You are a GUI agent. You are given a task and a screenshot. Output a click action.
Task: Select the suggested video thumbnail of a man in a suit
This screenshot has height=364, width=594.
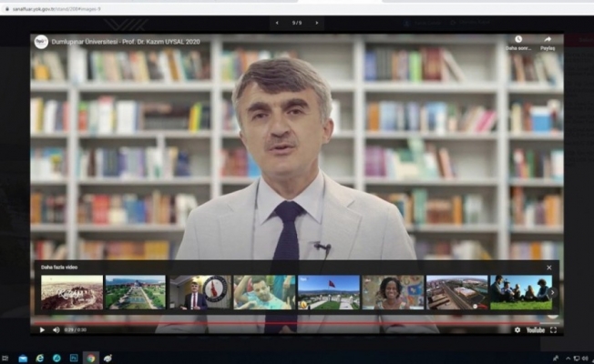[x=200, y=292]
